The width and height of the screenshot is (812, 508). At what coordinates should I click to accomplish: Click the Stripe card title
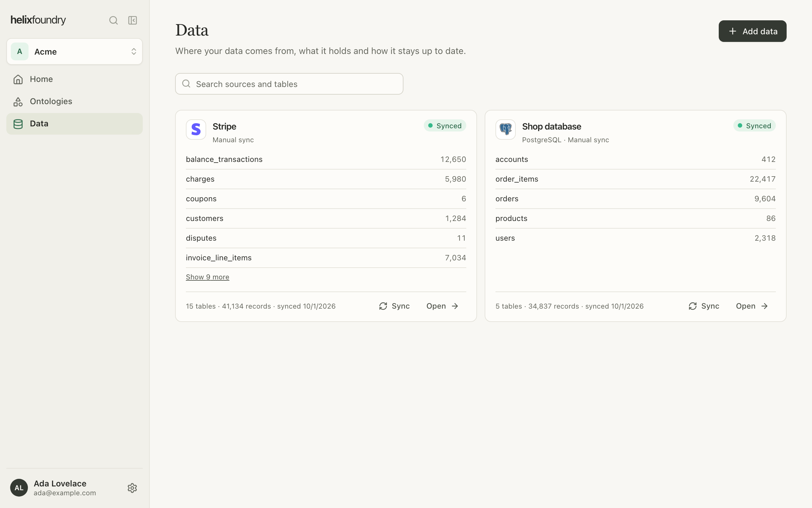tap(225, 127)
